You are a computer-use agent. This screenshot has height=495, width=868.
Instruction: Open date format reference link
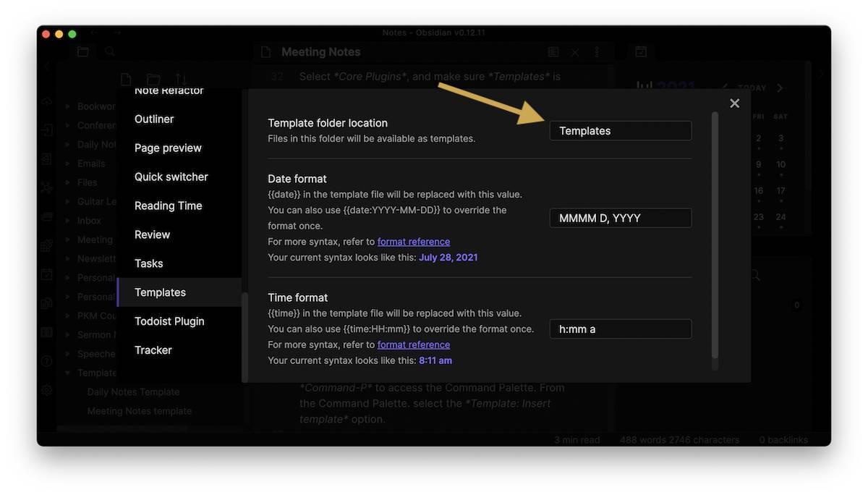click(x=414, y=242)
